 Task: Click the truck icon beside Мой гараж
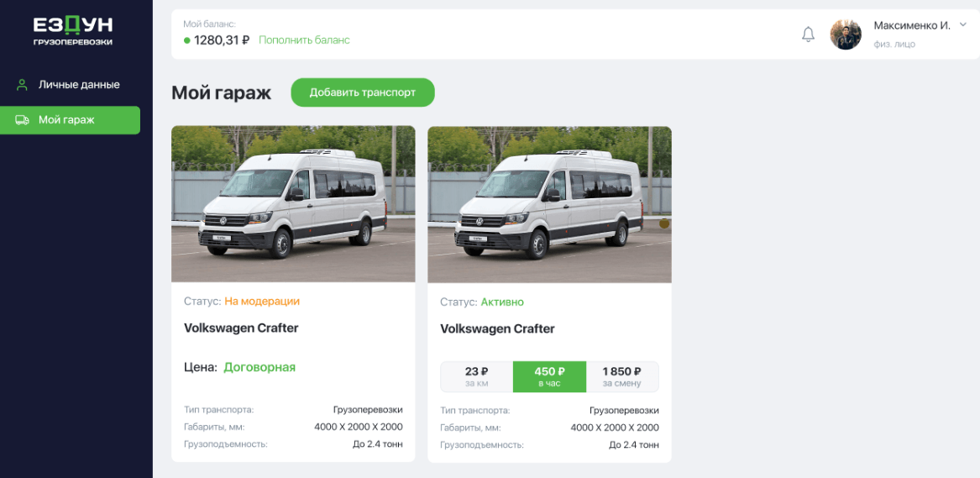point(22,120)
